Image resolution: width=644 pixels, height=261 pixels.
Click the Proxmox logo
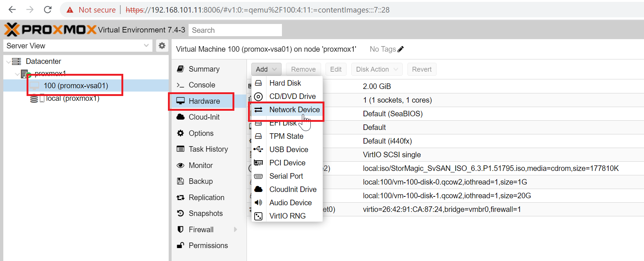[51, 30]
